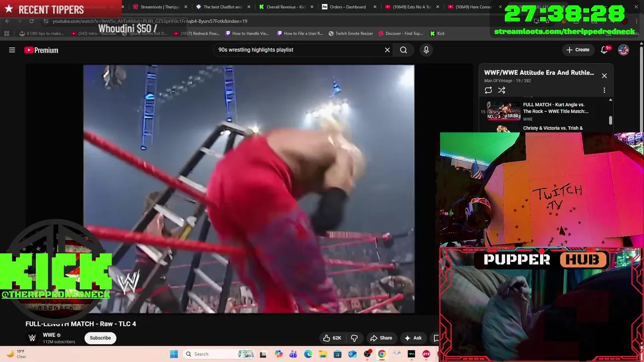Open the GT3 taskbar app
The width and height of the screenshot is (644, 362).
(x=426, y=354)
